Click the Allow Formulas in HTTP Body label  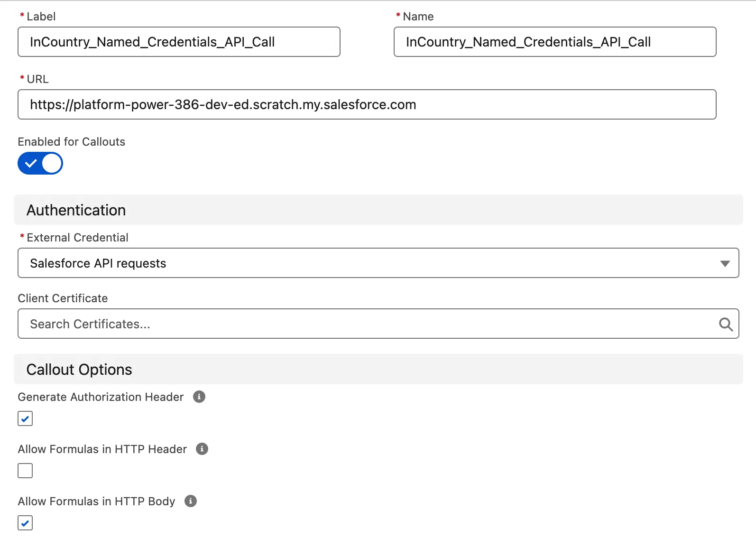(x=96, y=501)
